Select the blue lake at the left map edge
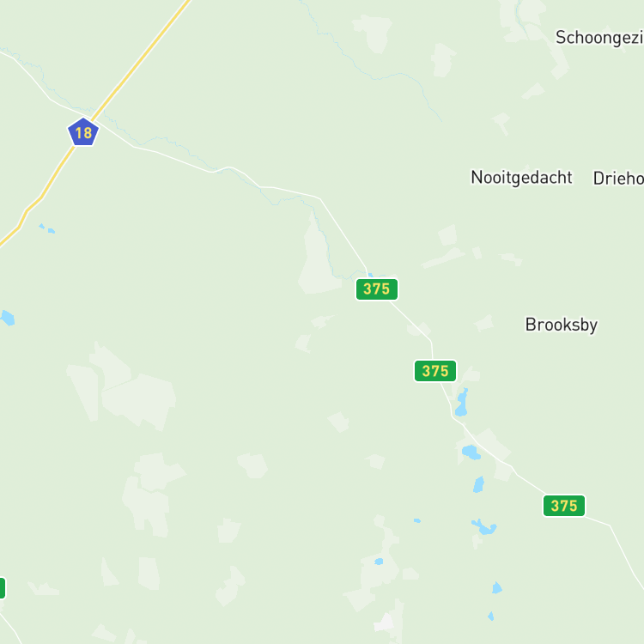Screen dimensions: 644x644 tap(7, 318)
